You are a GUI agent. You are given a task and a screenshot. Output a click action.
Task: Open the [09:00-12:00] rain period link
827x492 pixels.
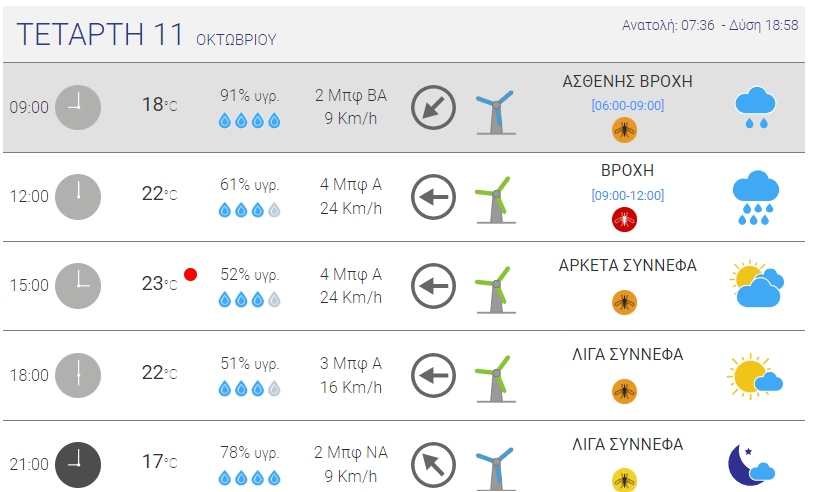pos(627,195)
